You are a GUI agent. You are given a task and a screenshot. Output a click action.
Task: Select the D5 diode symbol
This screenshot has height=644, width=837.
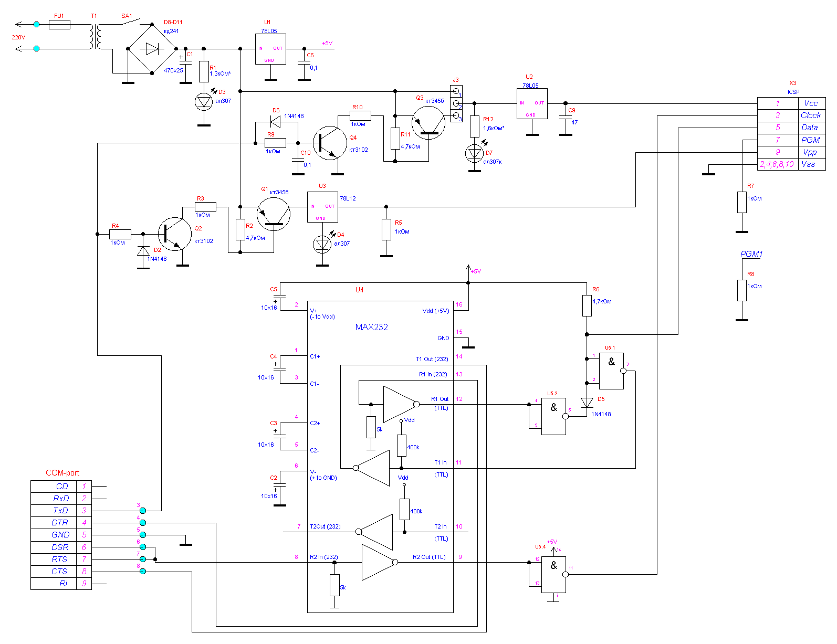click(x=587, y=403)
